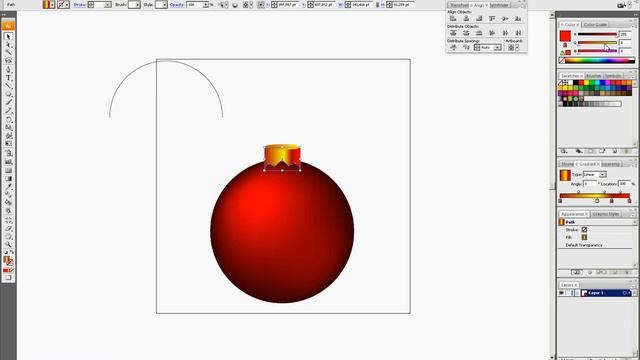Click the gradient Location input field
The image size is (640, 360).
click(624, 184)
